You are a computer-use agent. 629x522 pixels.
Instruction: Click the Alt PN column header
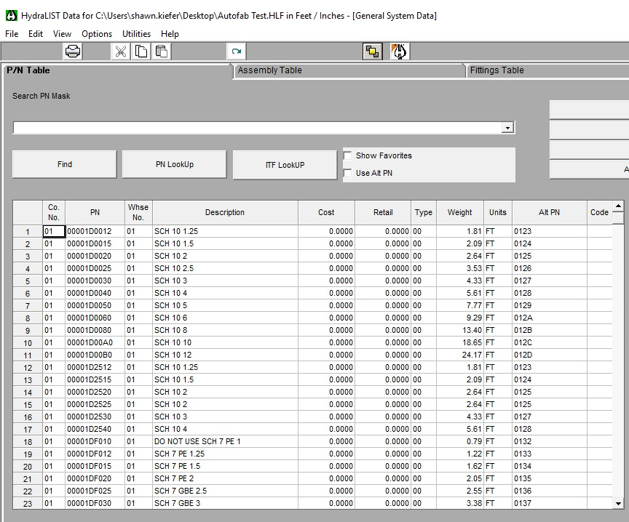549,213
